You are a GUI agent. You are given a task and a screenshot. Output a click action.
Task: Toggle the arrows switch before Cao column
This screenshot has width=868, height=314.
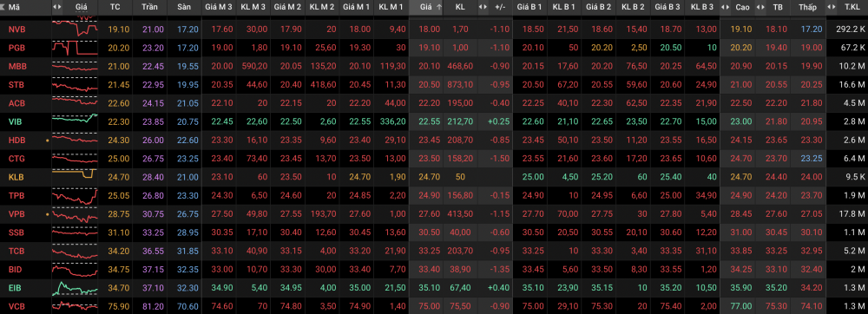(725, 7)
